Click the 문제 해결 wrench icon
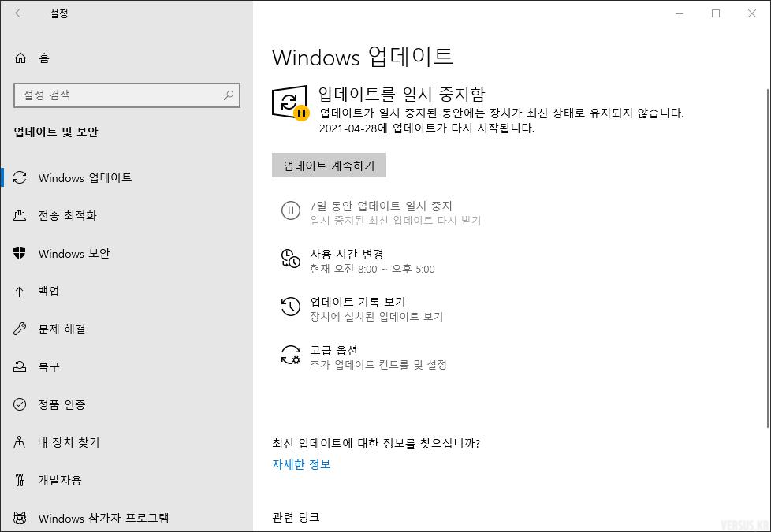 coord(20,329)
